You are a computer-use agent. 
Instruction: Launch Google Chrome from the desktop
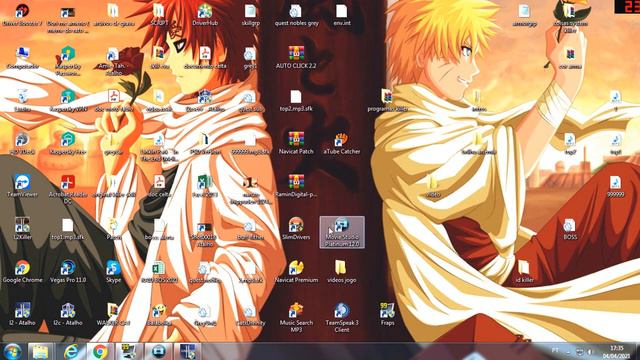(22, 271)
